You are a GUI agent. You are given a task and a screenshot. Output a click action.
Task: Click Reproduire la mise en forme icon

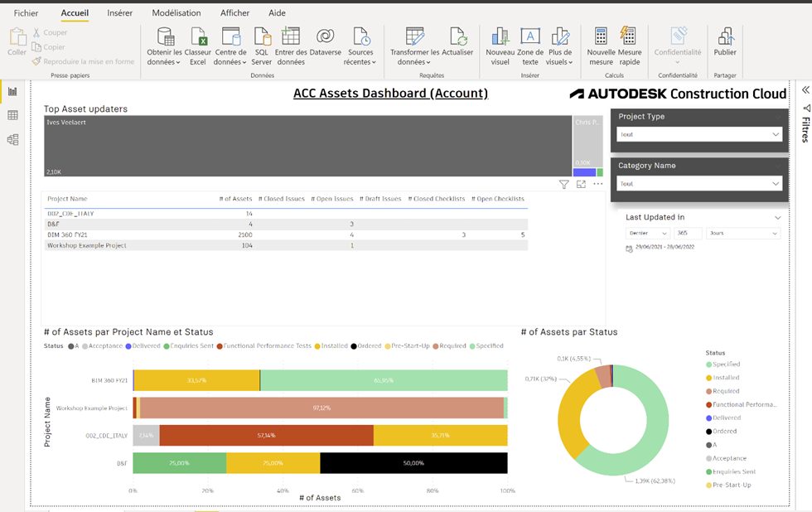36,61
